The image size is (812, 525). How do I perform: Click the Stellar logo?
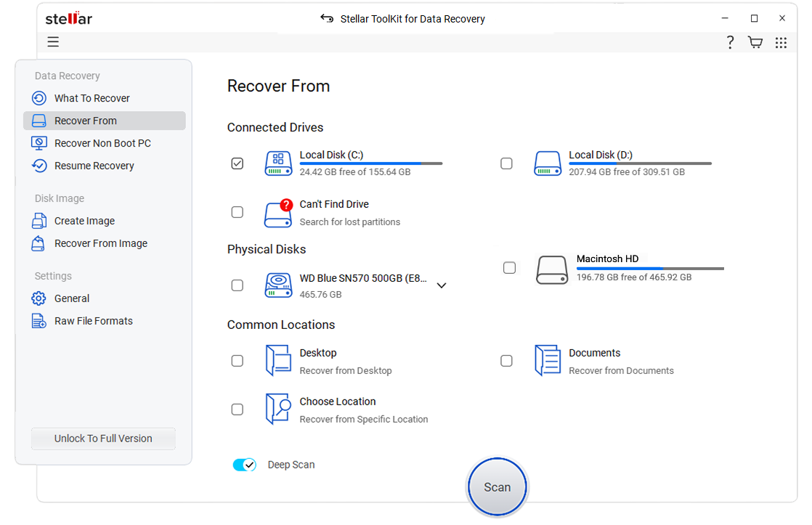(x=69, y=19)
